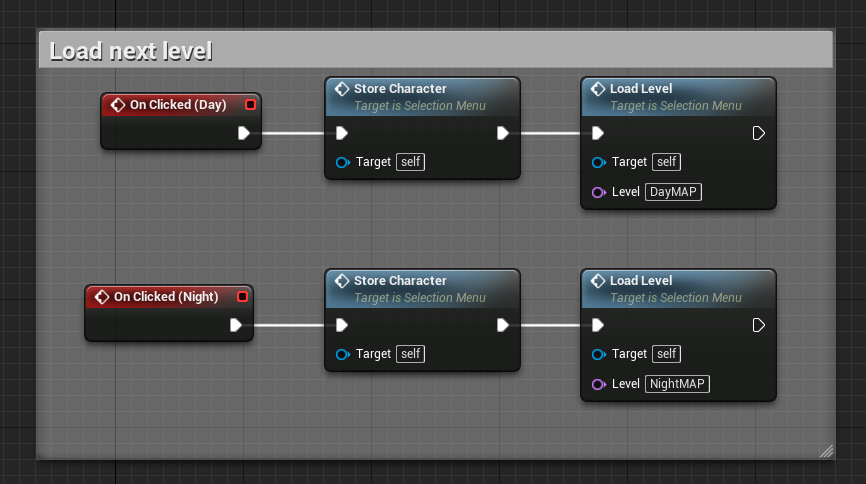Click the purple Level pin with NightMAP value
The width and height of the screenshot is (866, 484).
(x=599, y=384)
